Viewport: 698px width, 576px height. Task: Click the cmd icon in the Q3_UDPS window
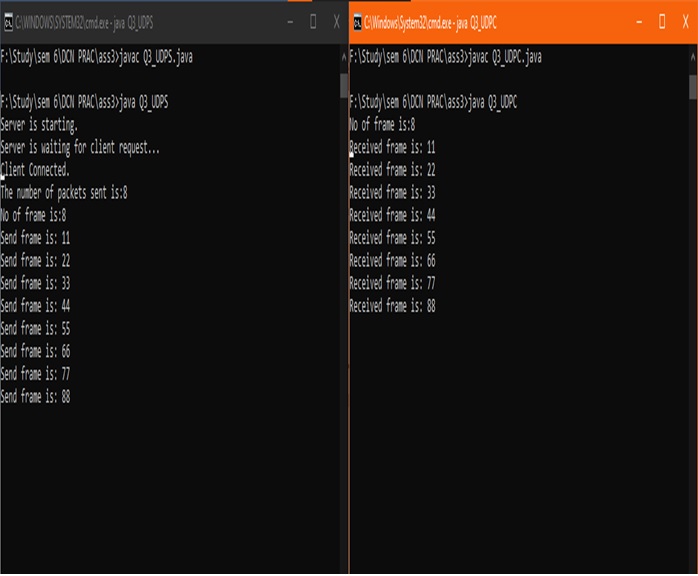[8, 22]
